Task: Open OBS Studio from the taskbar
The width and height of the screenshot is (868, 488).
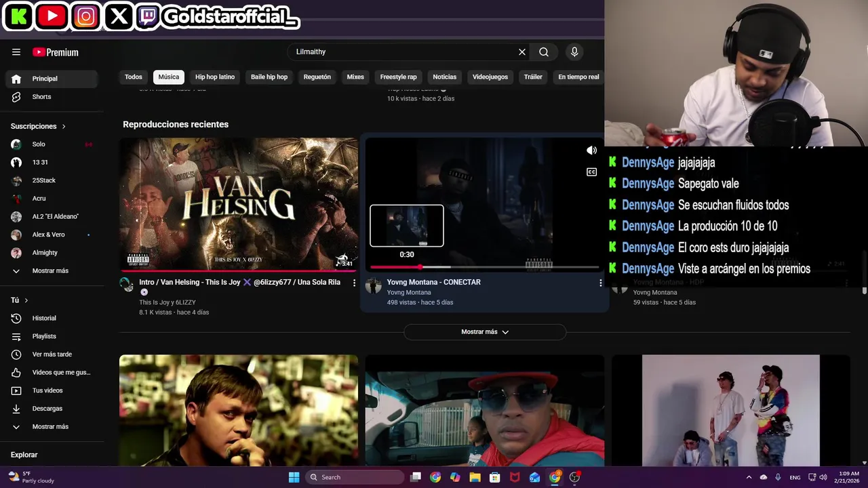Action: [574, 477]
